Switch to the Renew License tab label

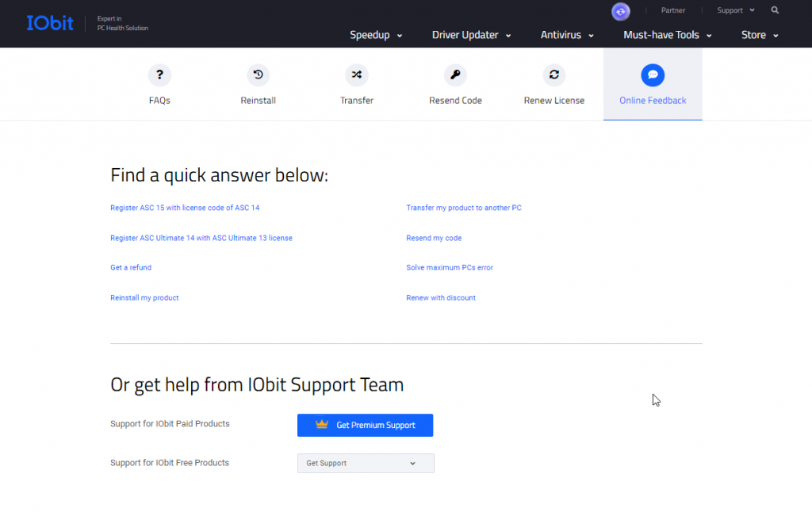pyautogui.click(x=554, y=101)
